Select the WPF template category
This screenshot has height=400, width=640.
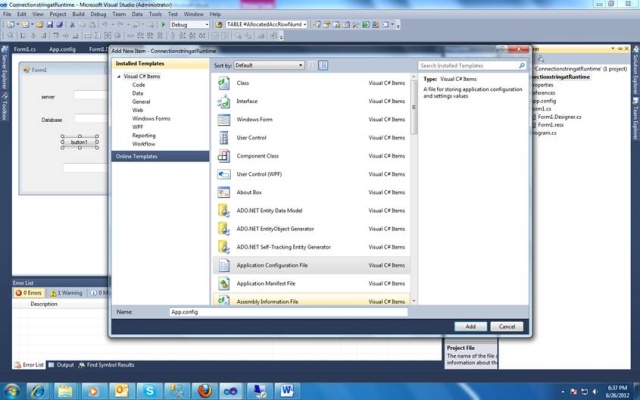coord(138,127)
